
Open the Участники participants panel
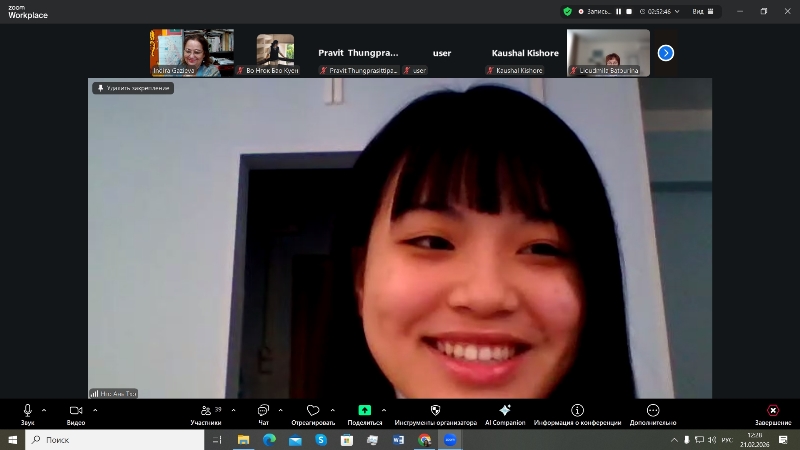(x=205, y=411)
